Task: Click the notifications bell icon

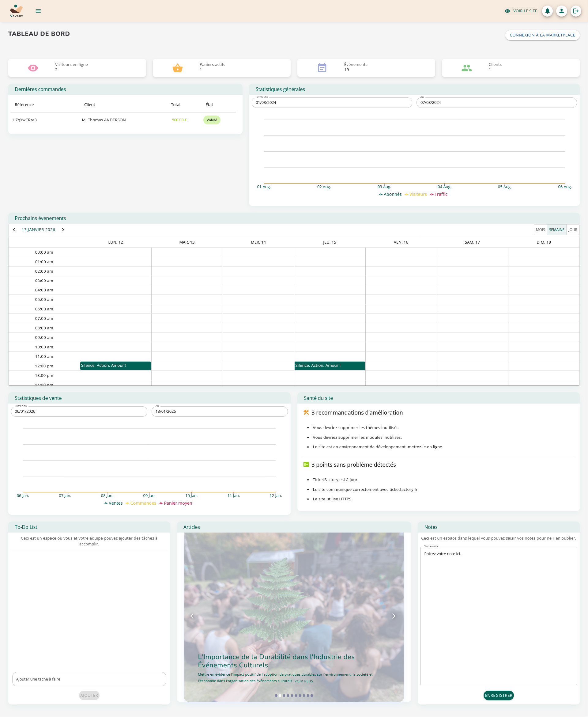Action: [x=547, y=11]
